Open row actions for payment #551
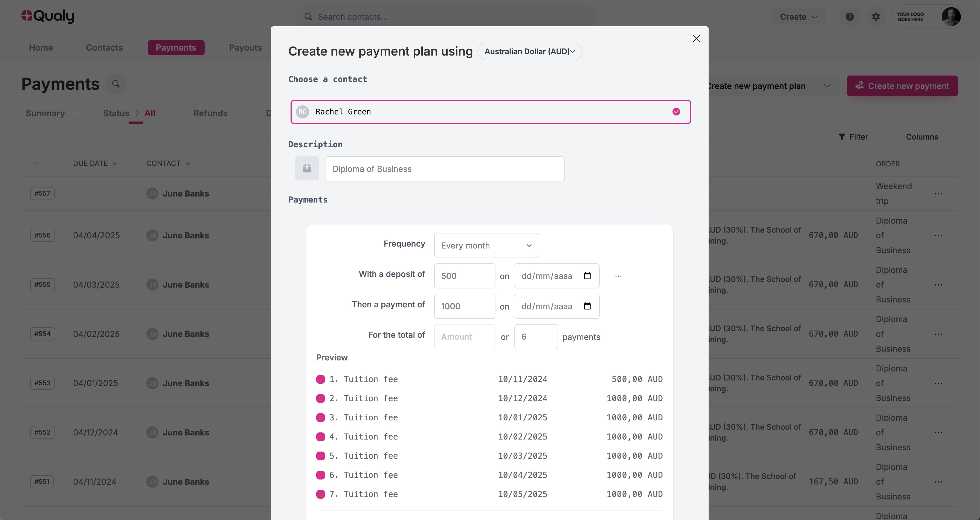This screenshot has width=980, height=520. click(938, 482)
